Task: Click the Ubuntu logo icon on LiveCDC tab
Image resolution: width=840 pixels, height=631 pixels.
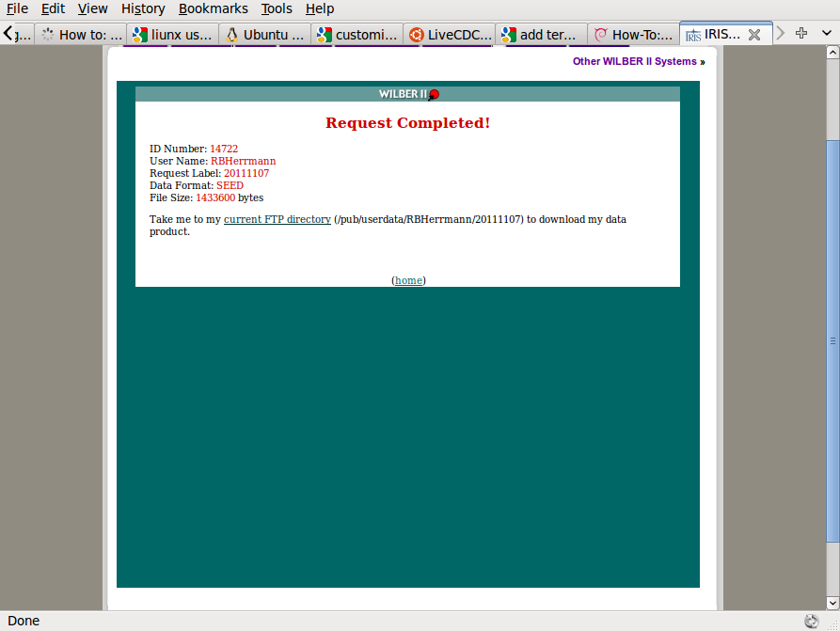Action: tap(417, 35)
